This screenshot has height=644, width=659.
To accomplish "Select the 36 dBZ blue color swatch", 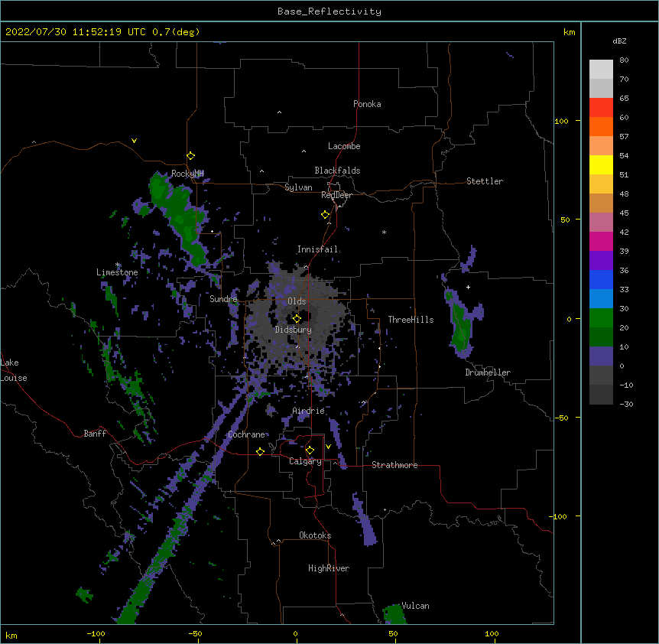I will pyautogui.click(x=601, y=279).
